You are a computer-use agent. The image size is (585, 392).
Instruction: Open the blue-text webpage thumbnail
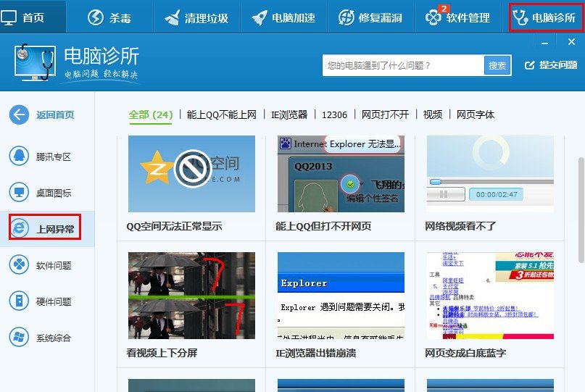[490, 296]
